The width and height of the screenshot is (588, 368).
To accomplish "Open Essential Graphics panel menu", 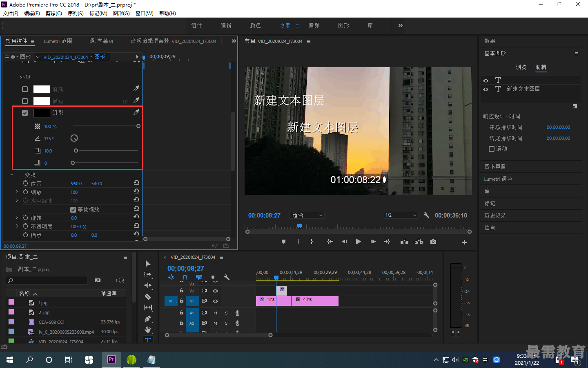I will click(x=577, y=54).
